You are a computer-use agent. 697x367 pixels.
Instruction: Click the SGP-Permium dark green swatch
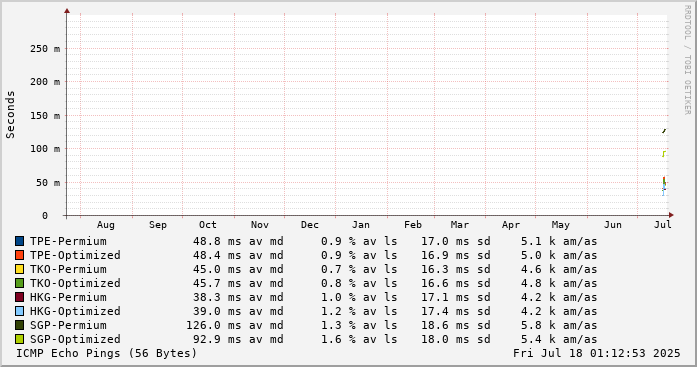pos(20,325)
